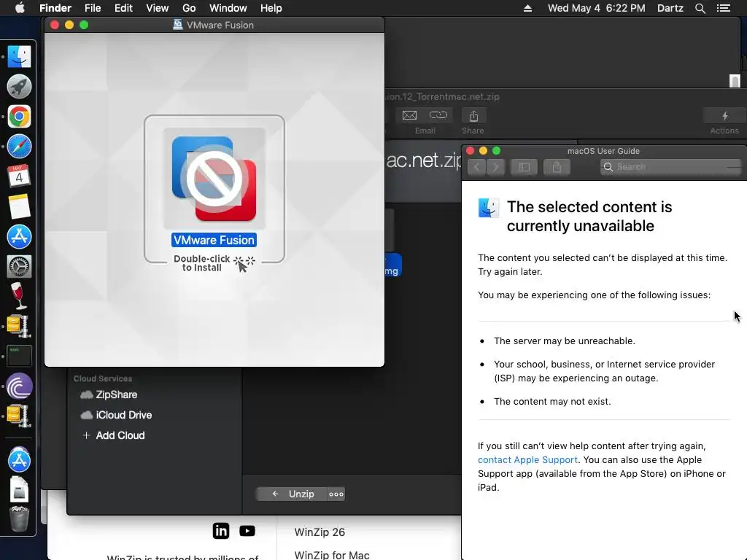Open Edit menu

coord(123,8)
